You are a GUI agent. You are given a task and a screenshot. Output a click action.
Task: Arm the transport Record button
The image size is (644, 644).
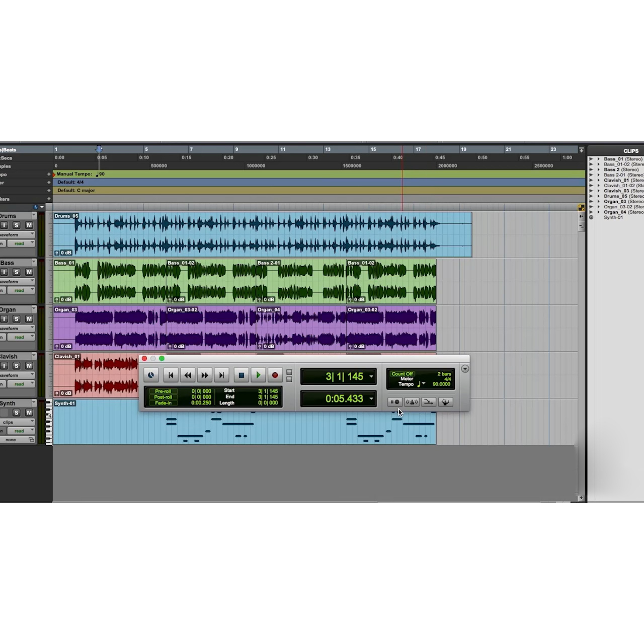[275, 375]
